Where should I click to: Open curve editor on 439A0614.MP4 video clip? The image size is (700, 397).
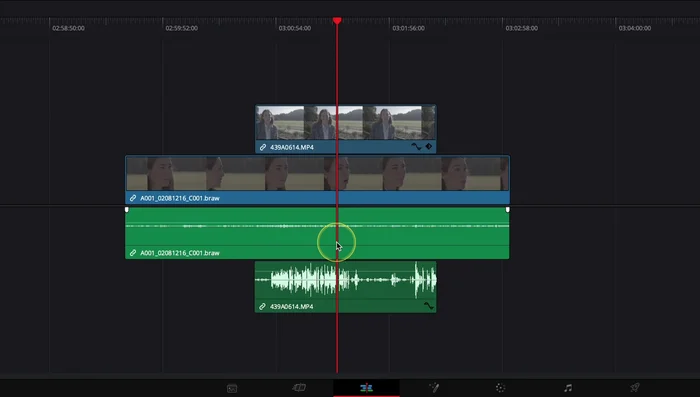[x=416, y=146]
